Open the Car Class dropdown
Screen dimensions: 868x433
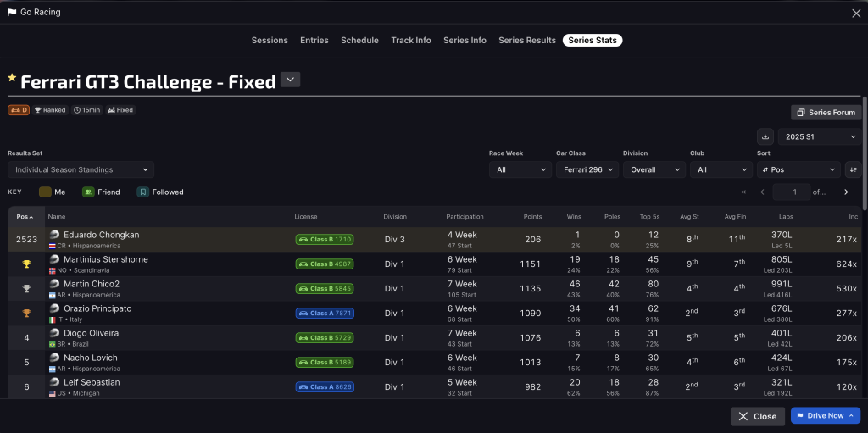586,169
